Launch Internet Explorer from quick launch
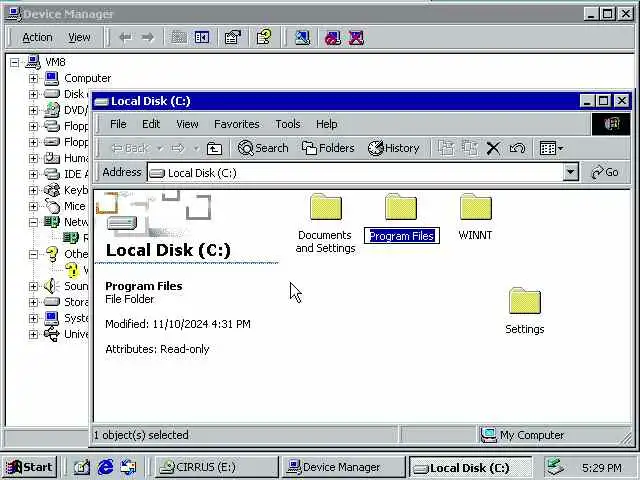Image resolution: width=640 pixels, height=480 pixels. coord(105,467)
